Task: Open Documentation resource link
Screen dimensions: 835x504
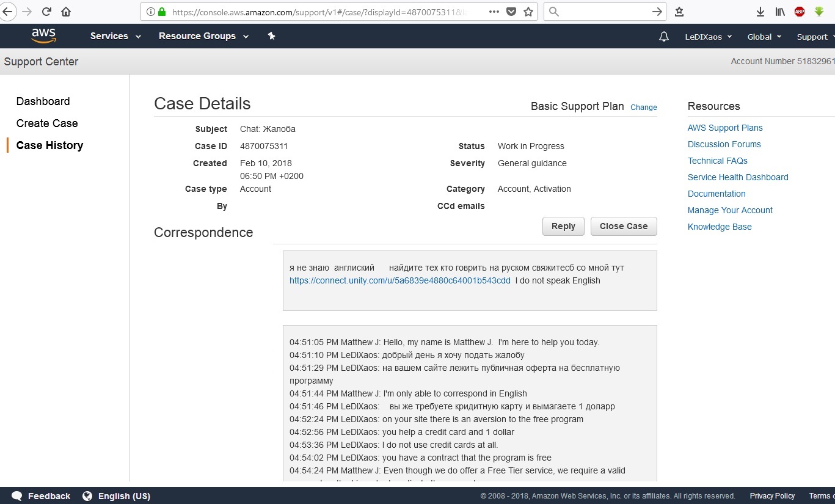Action: (716, 194)
